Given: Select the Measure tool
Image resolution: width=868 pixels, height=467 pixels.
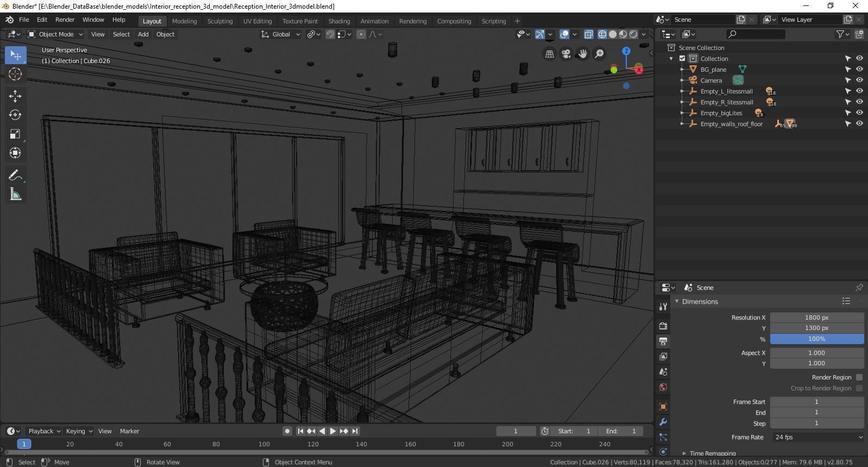Looking at the screenshot, I should pos(15,194).
